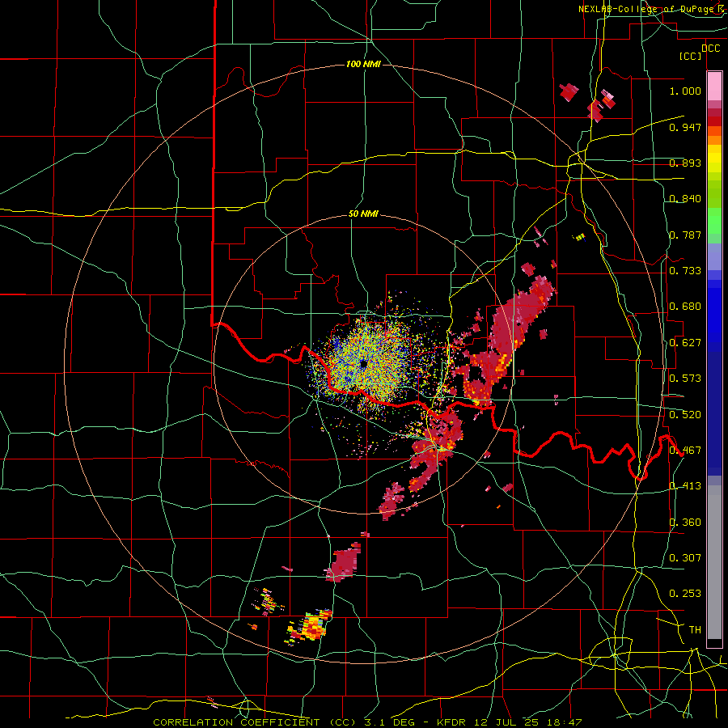Image resolution: width=728 pixels, height=728 pixels.
Task: Click the 0.253 scale value
Action: pyautogui.click(x=685, y=594)
